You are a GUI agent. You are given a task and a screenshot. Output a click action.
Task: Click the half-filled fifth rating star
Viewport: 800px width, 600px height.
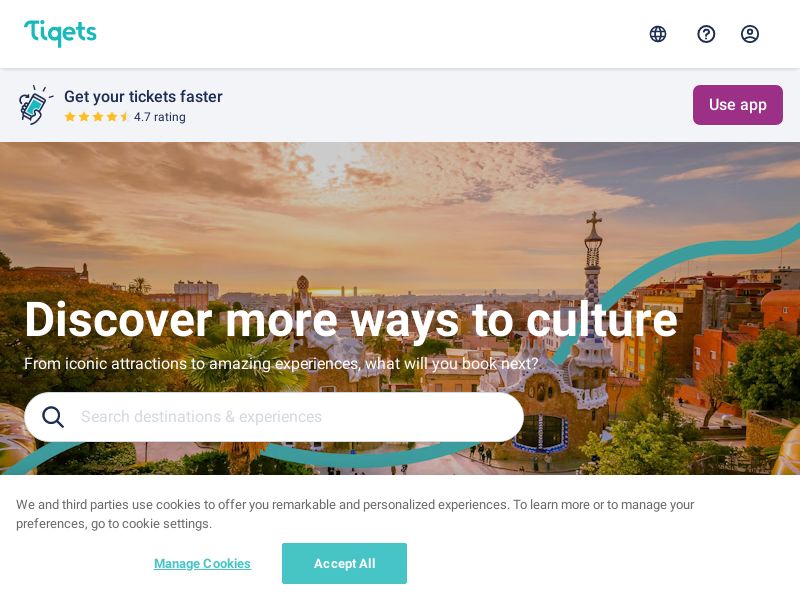pyautogui.click(x=124, y=117)
